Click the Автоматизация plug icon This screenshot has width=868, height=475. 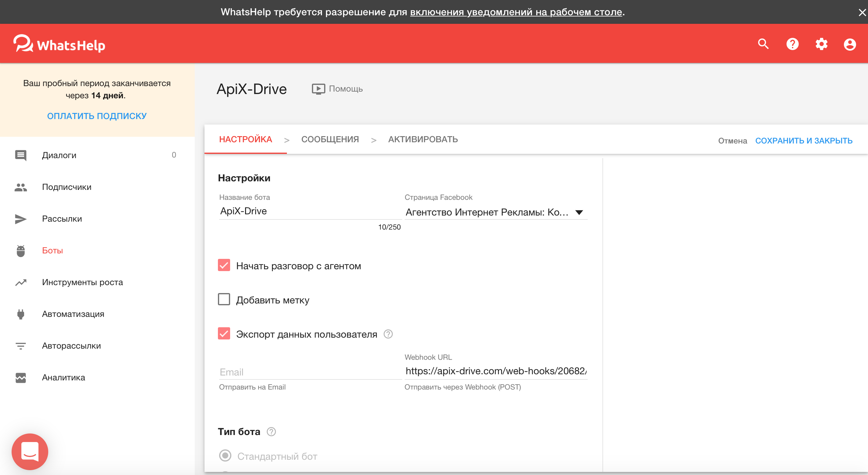[20, 314]
